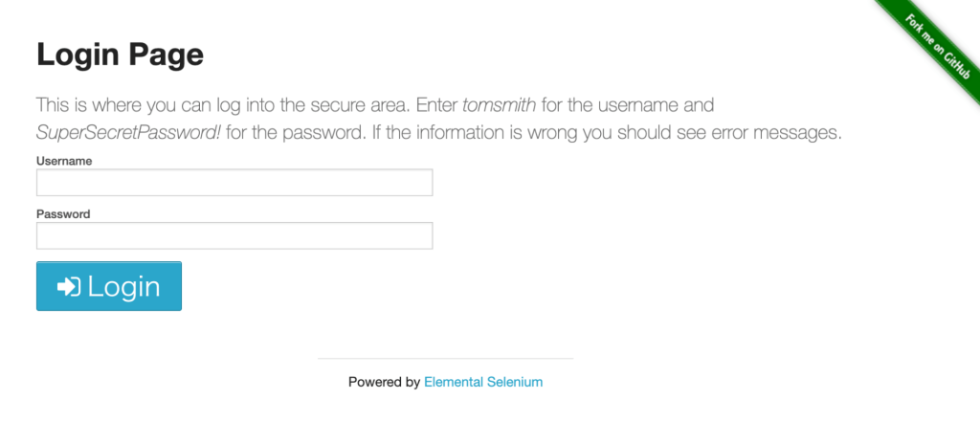Open the Elemental Selenium link

tap(483, 382)
